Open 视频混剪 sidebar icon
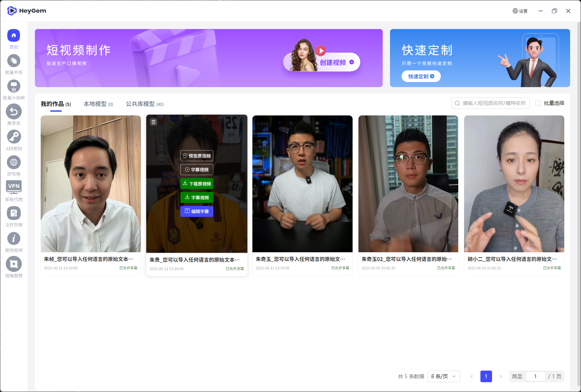581x392 pixels. 13,264
